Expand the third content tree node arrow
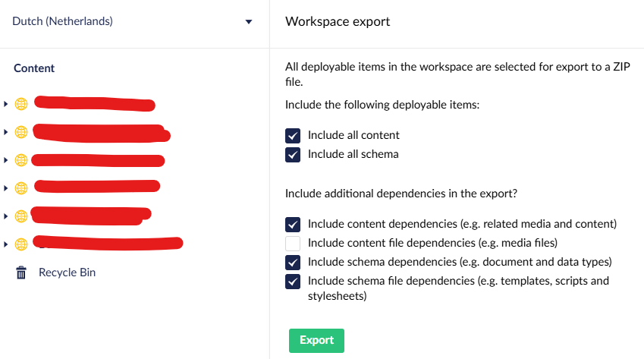 coord(6,160)
